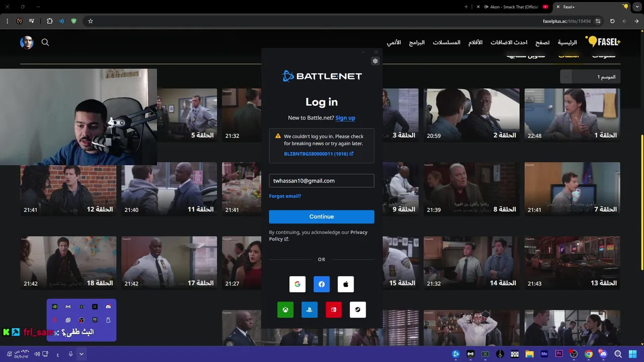
Task: Open browser extensions puzzle icon
Action: pyautogui.click(x=49, y=21)
